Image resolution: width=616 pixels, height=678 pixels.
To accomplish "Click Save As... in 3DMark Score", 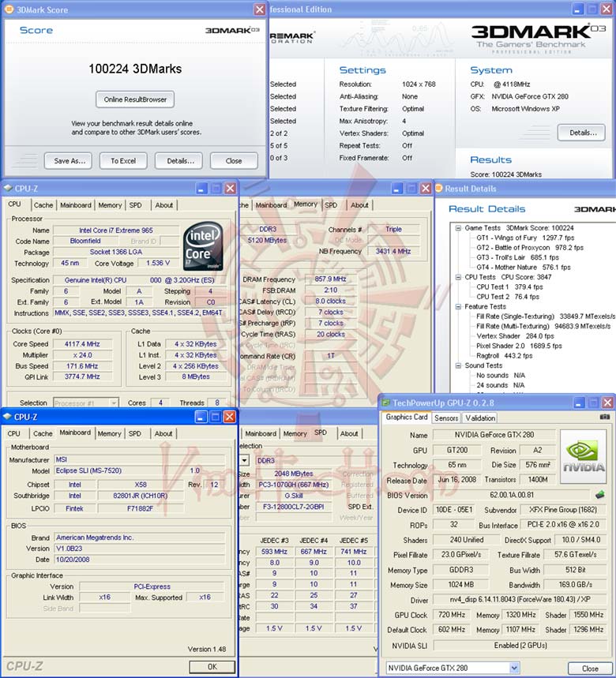I will click(69, 161).
